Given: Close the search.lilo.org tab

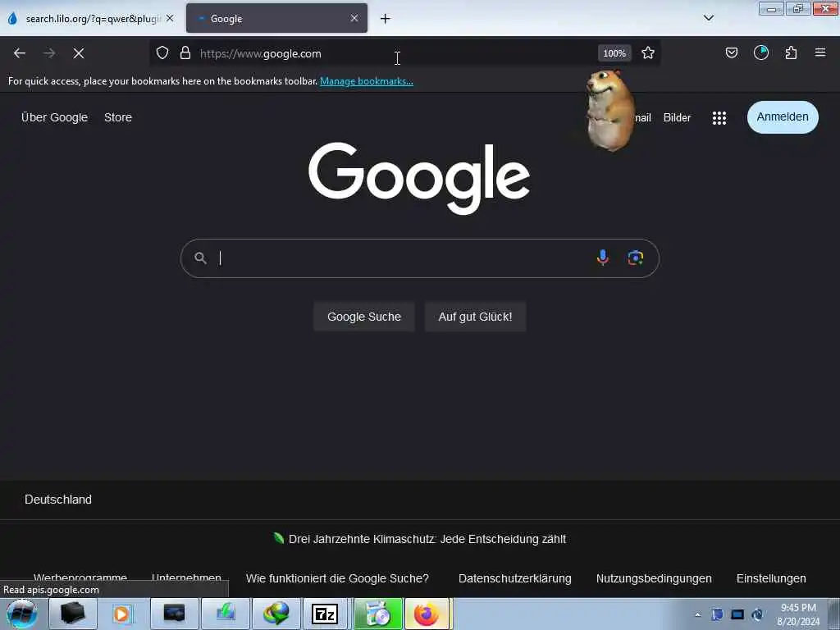Looking at the screenshot, I should pos(170,18).
